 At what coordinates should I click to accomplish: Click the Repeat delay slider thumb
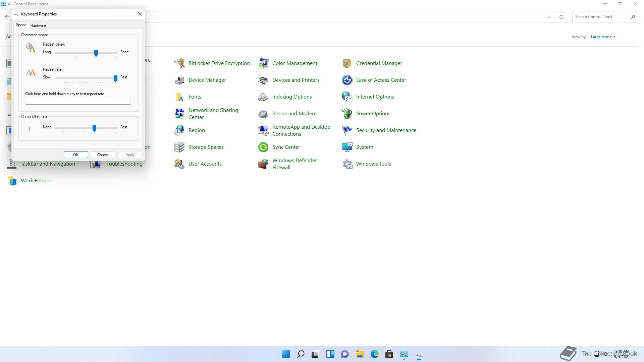(x=96, y=53)
